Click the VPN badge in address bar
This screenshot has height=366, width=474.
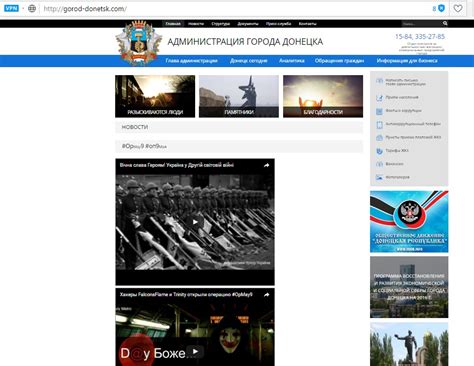point(11,8)
